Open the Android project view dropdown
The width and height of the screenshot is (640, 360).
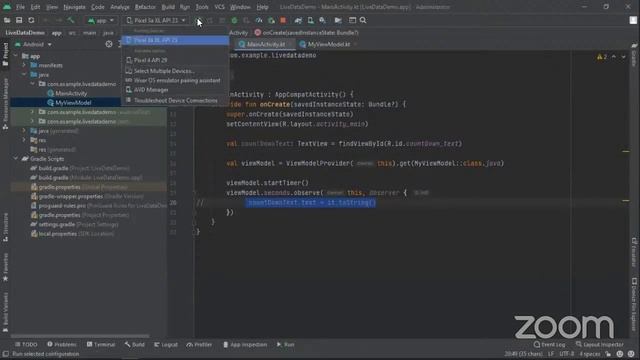click(x=33, y=44)
